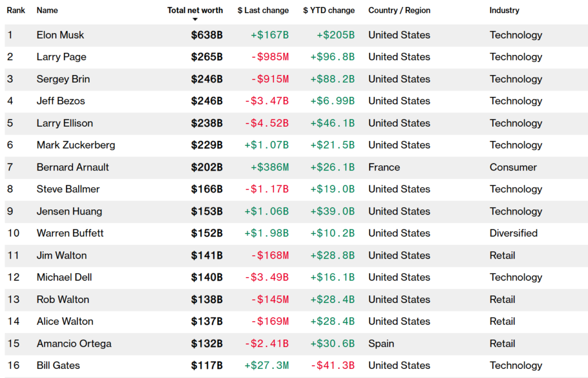View Warren Buffett's profile
Viewport: 588px width, 378px height.
coord(70,233)
